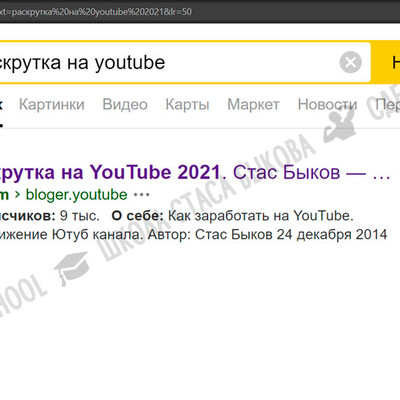Click the browser address bar URL
Image resolution: width=400 pixels, height=400 pixels.
tap(96, 12)
